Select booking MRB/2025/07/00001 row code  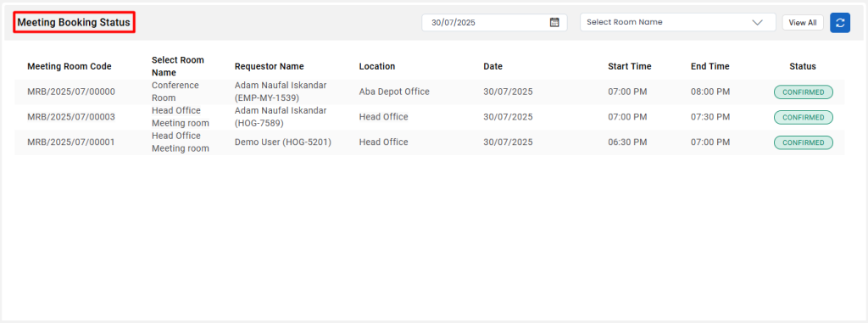[71, 142]
